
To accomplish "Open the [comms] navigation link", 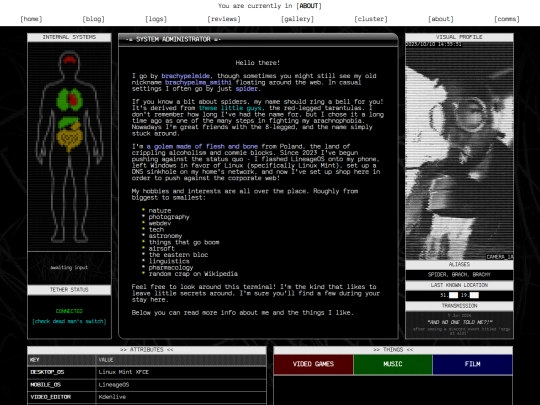I will 507,19.
